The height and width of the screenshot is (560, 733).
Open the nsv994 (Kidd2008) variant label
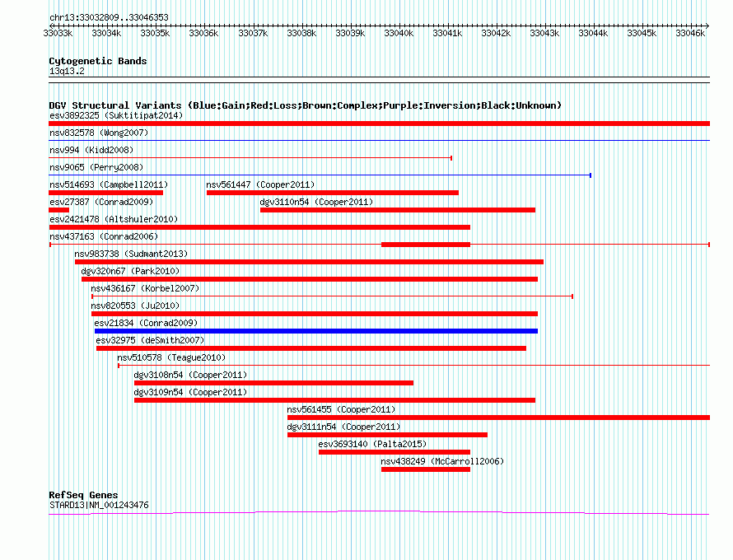coord(91,150)
